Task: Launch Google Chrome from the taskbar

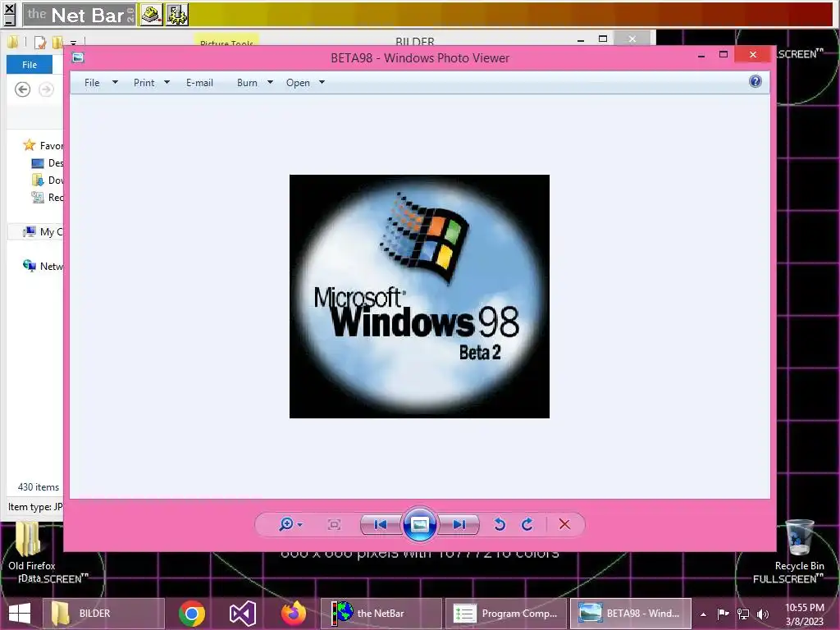Action: 192,614
